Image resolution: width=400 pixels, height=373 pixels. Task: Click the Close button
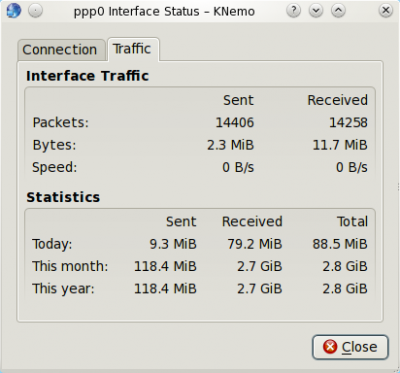click(x=350, y=347)
